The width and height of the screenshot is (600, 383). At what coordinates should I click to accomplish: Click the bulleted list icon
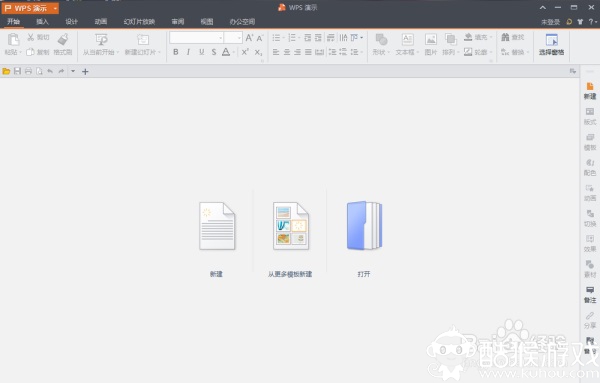[276, 37]
